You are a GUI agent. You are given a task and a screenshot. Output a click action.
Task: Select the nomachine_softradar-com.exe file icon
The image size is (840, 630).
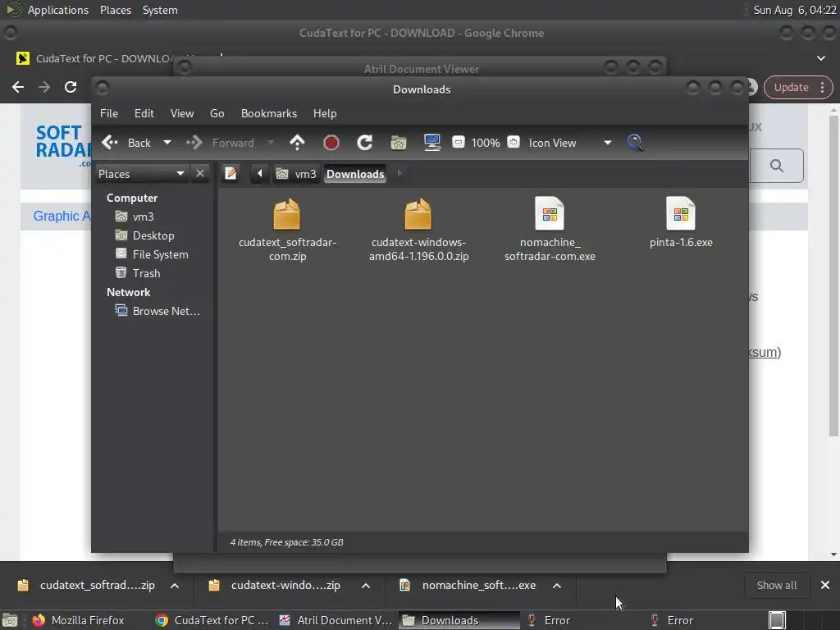(550, 213)
